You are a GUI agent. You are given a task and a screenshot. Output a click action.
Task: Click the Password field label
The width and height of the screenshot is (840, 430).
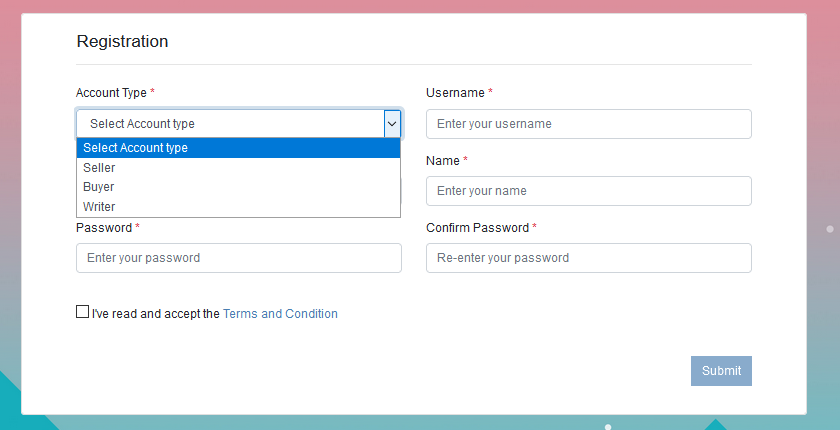coord(104,228)
